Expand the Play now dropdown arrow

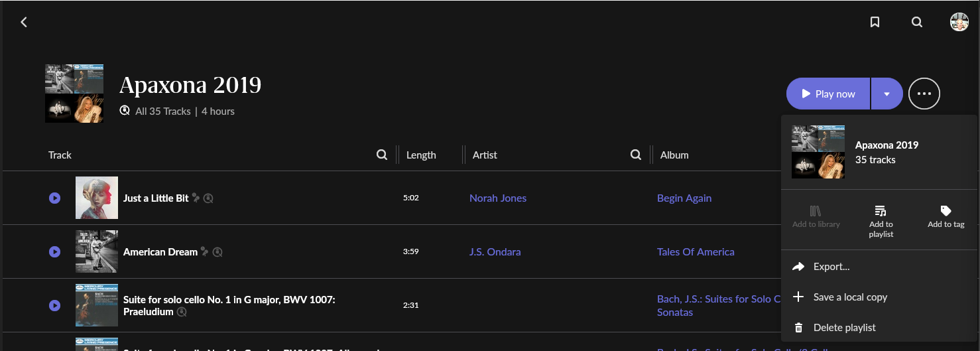tap(887, 94)
